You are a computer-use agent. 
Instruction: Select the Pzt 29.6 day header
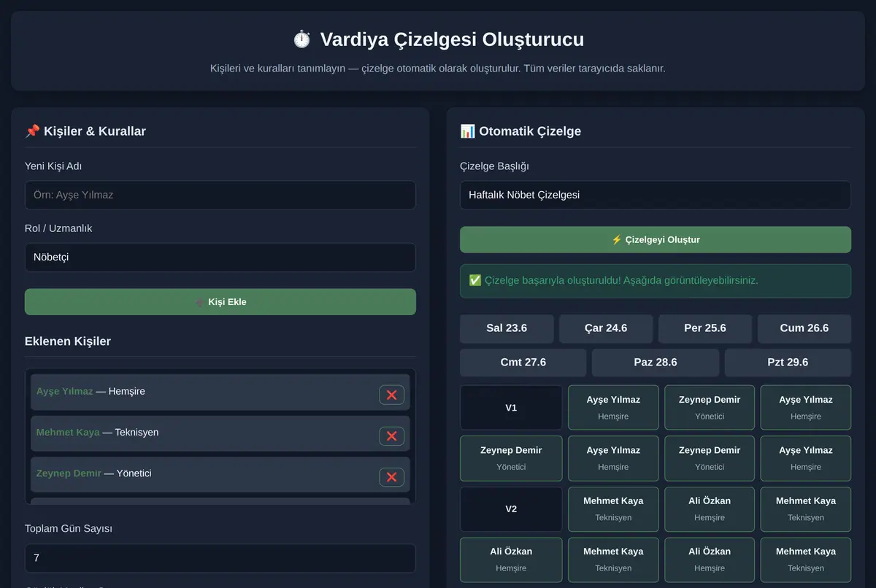click(x=788, y=363)
